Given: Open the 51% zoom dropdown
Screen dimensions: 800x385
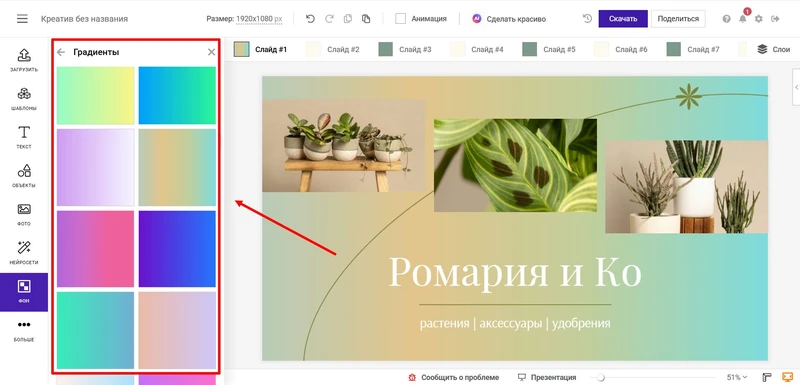Looking at the screenshot, I should (x=737, y=377).
